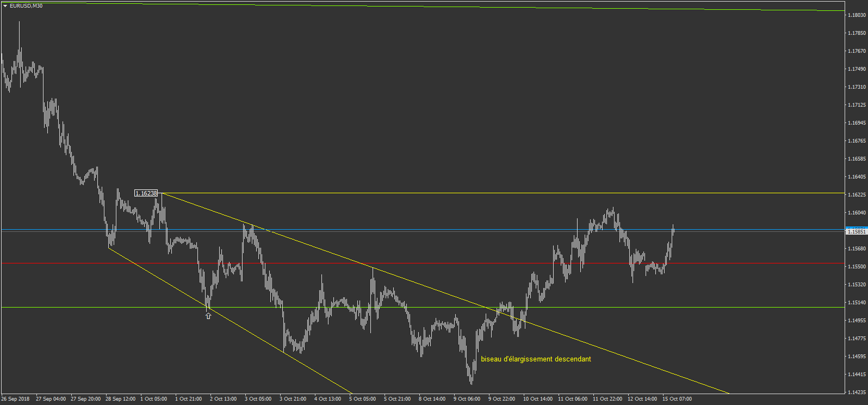Click price axis value 1.16040
The image size is (868, 405).
857,213
